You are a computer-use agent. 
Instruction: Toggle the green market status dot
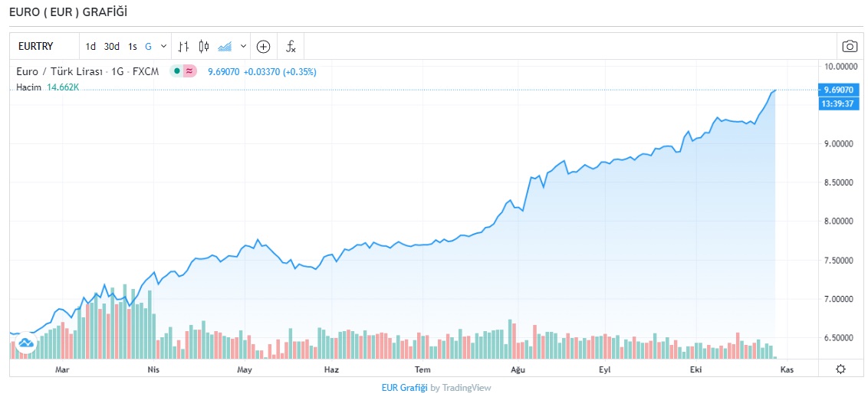176,71
